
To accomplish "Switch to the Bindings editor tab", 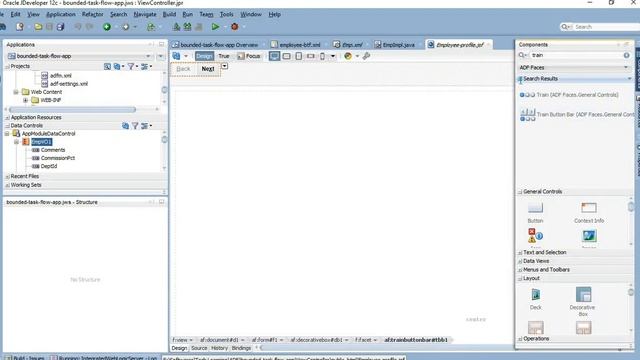I will coord(241,348).
